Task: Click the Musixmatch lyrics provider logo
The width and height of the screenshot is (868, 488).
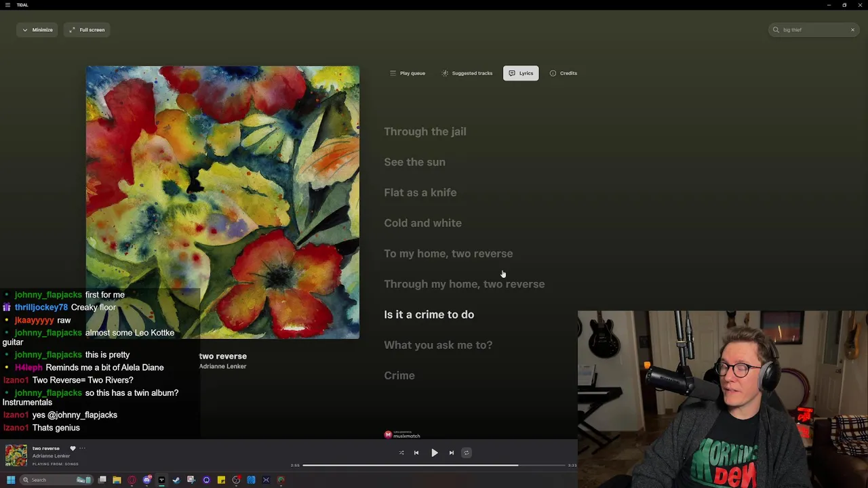Action: (x=402, y=434)
